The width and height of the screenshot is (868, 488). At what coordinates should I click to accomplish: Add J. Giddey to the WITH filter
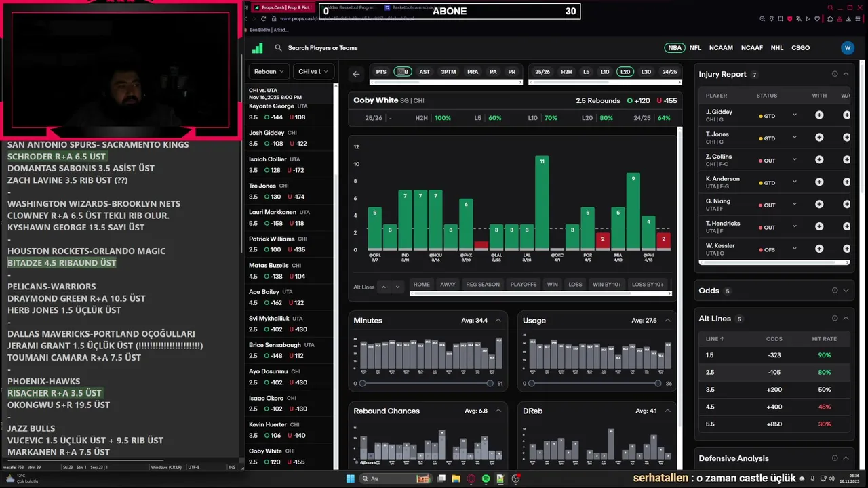pos(819,115)
